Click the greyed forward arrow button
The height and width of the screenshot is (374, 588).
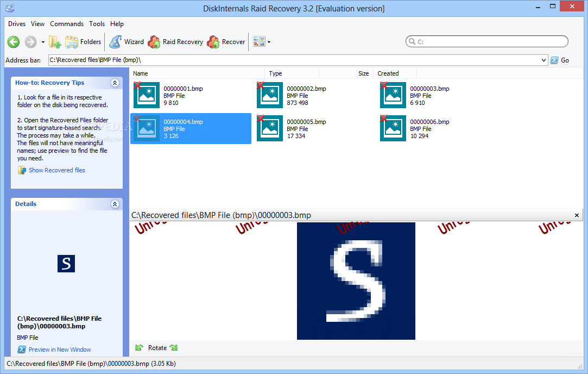point(31,42)
